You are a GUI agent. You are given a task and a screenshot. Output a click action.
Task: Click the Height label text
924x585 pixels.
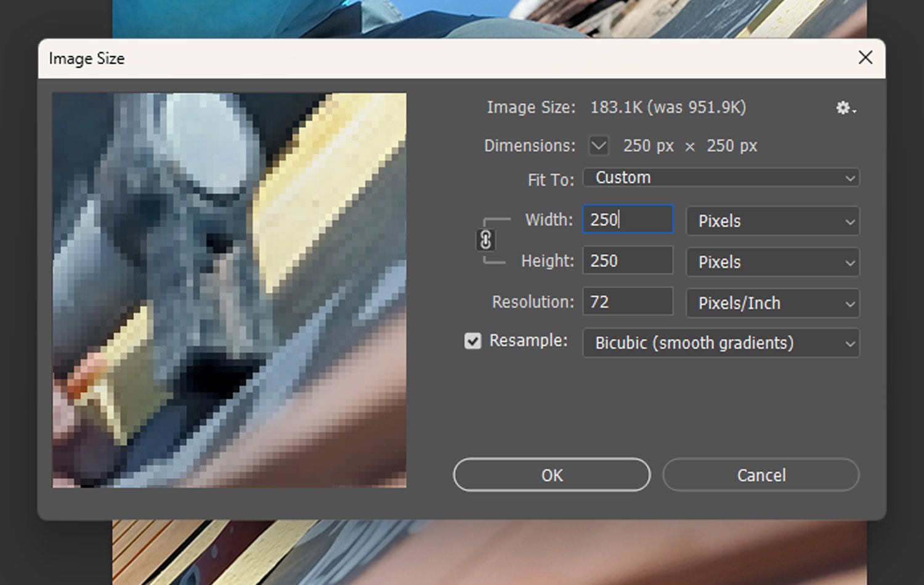pyautogui.click(x=547, y=261)
